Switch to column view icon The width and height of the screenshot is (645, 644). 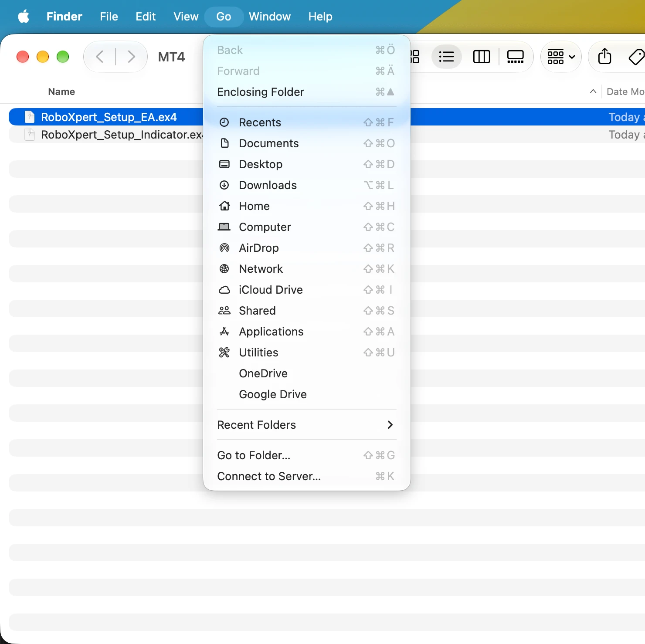click(481, 57)
